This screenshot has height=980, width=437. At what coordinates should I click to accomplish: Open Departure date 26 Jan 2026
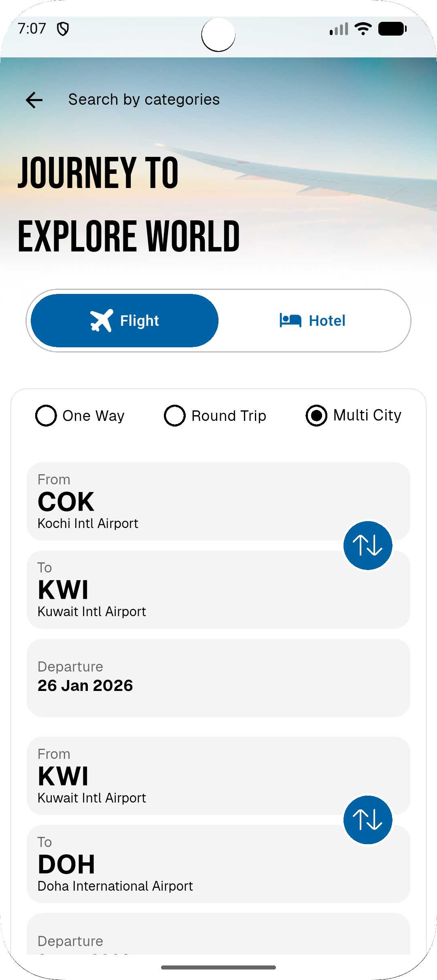(x=218, y=678)
